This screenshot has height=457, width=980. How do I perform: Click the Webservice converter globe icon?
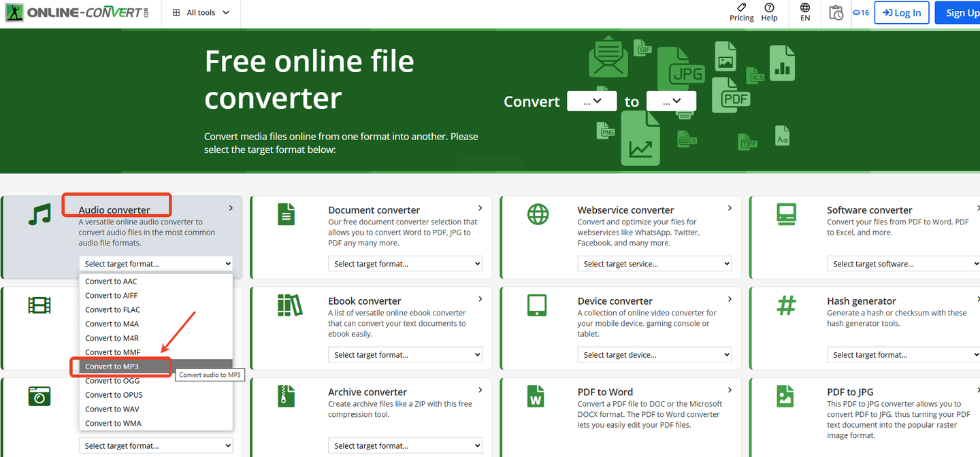(538, 214)
